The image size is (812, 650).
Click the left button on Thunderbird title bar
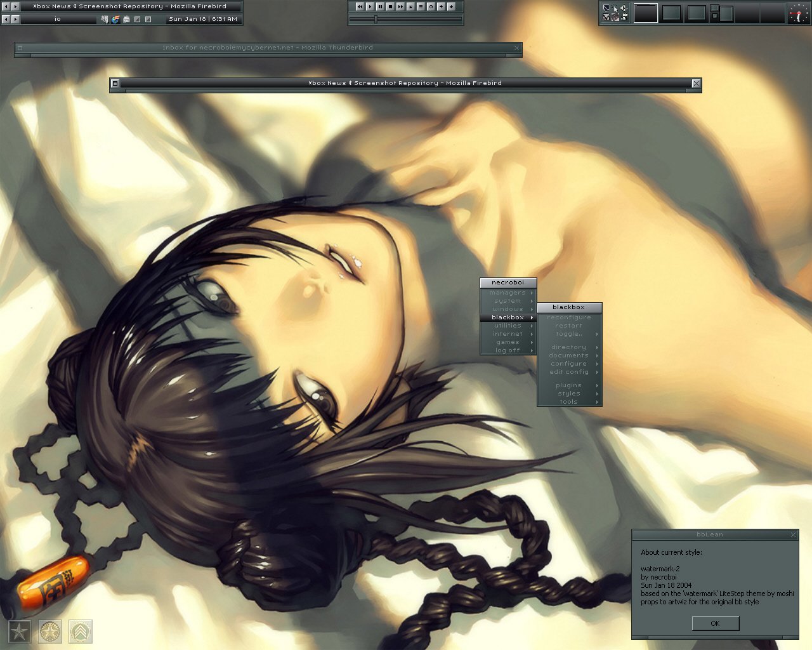(20, 48)
